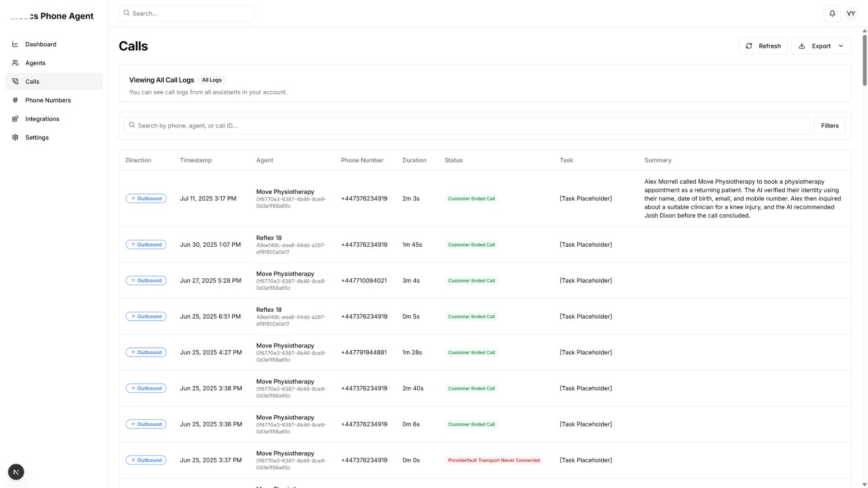Image resolution: width=868 pixels, height=488 pixels.
Task: Click the 2m 40s duration cell
Action: click(x=413, y=389)
